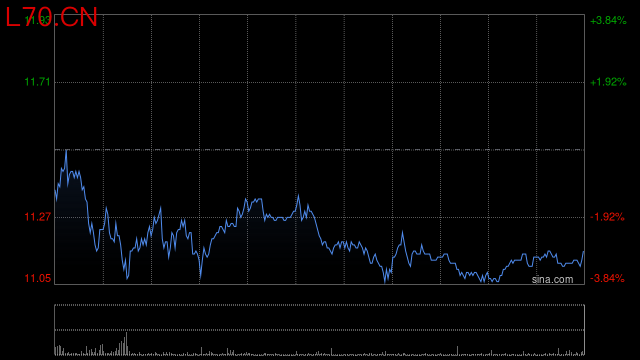Screen dimensions: 640x360
Task: Click the 11.93 top price label
Action: tap(37, 20)
